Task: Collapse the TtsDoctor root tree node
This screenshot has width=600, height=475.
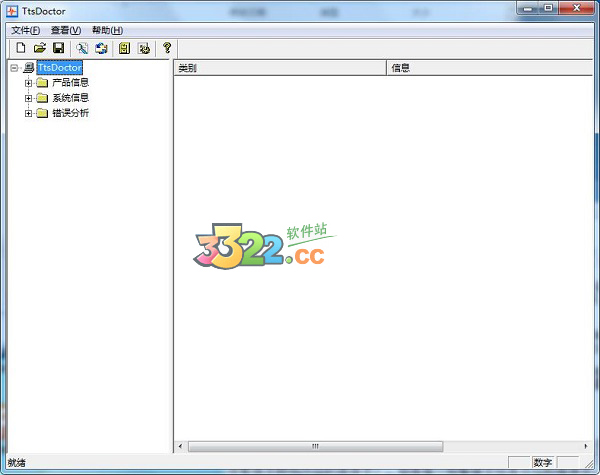Action: [x=14, y=68]
